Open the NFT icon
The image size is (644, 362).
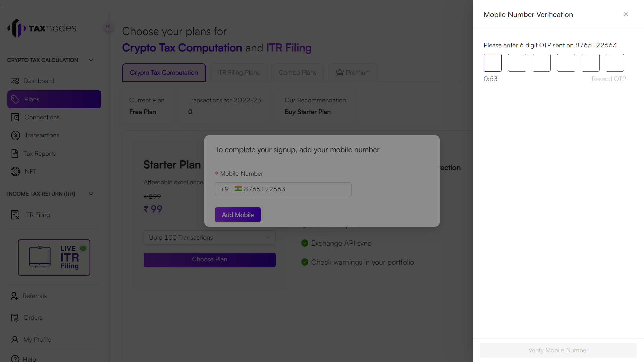click(x=15, y=171)
